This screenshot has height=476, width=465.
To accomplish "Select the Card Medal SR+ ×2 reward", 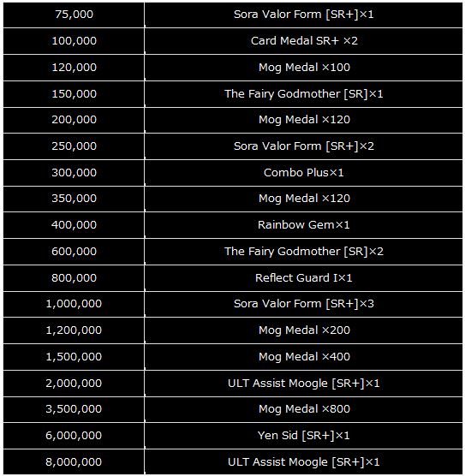I will coord(304,41).
